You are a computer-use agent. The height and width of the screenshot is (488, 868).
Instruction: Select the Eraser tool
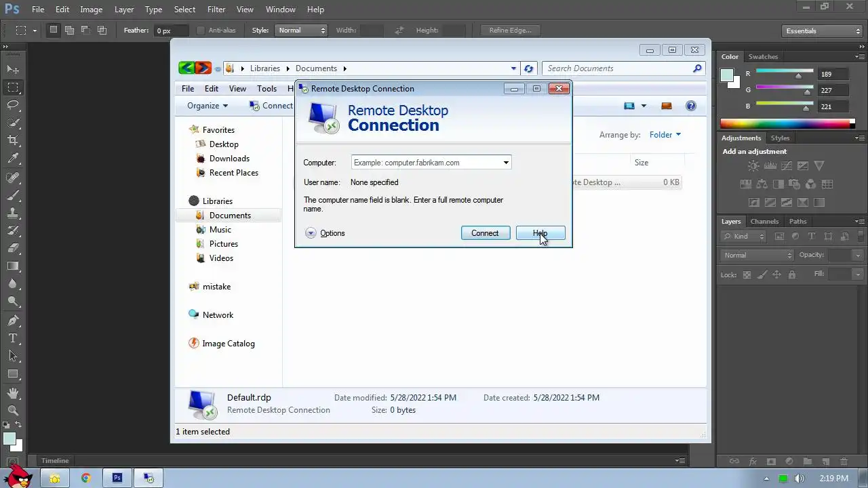(13, 248)
